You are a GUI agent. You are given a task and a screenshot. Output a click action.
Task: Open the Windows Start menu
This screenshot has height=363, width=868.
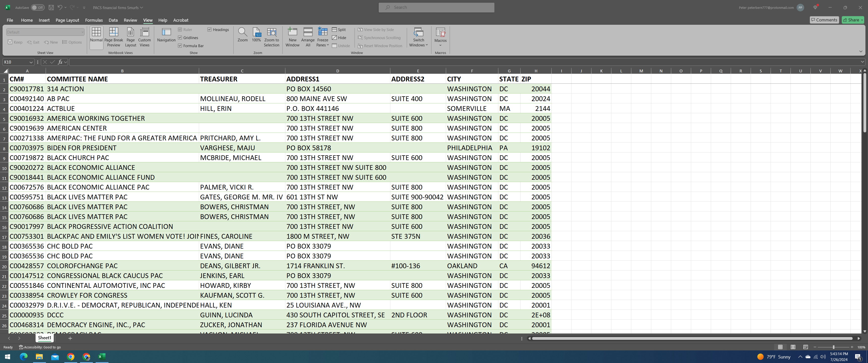click(7, 357)
